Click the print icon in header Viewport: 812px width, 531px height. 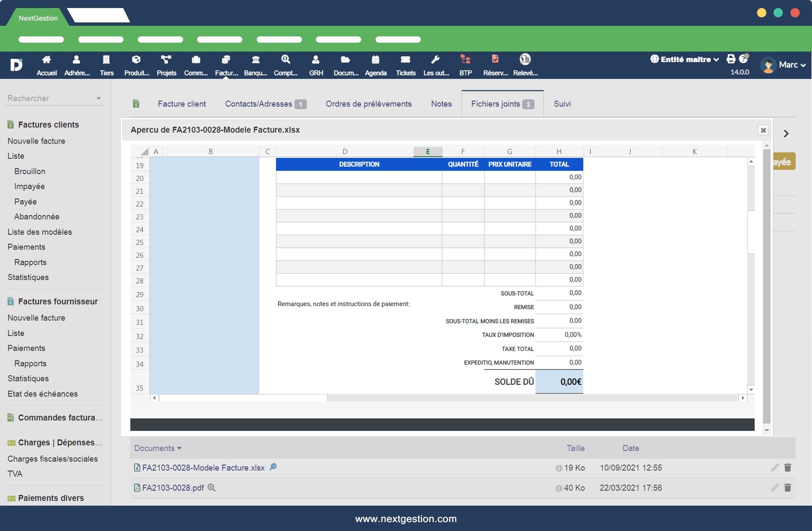click(731, 59)
